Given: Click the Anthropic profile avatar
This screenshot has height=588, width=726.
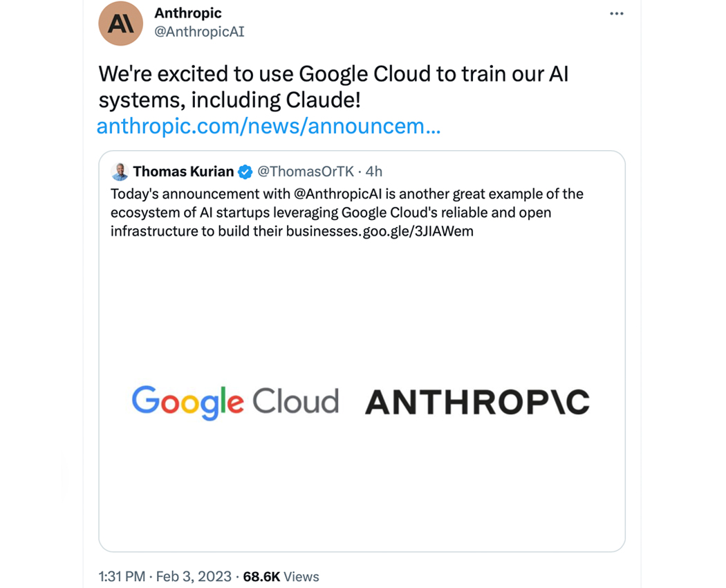Looking at the screenshot, I should point(121,24).
